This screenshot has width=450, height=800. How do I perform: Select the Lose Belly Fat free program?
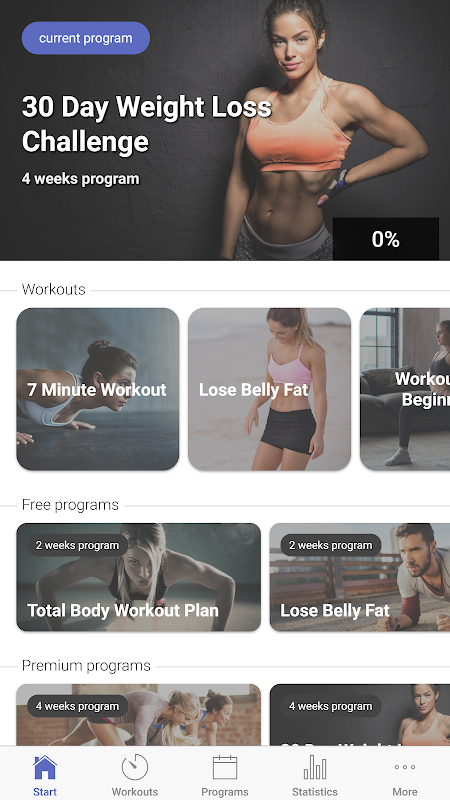[360, 577]
